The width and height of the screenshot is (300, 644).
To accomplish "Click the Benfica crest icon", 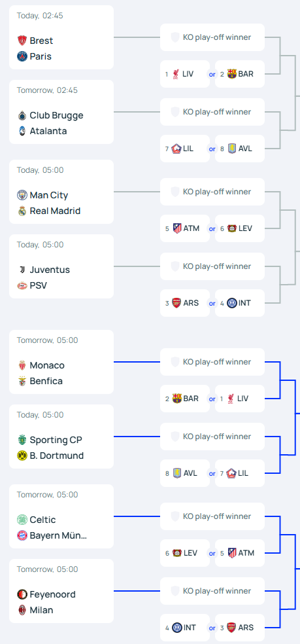I will pos(22,381).
